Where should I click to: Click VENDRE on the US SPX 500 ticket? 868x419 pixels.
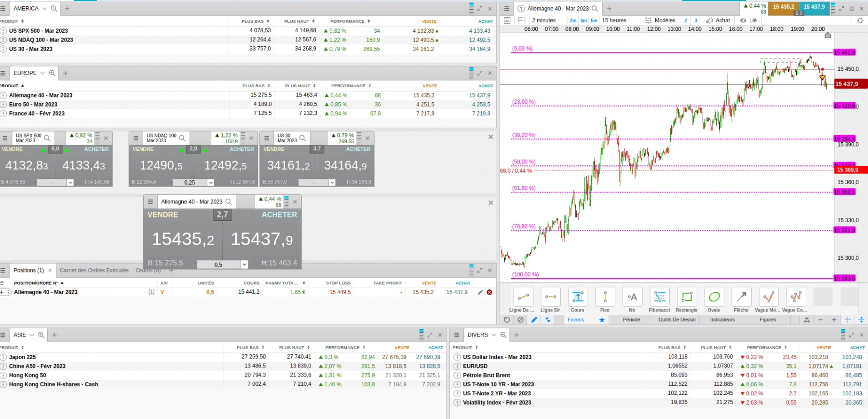coord(12,149)
